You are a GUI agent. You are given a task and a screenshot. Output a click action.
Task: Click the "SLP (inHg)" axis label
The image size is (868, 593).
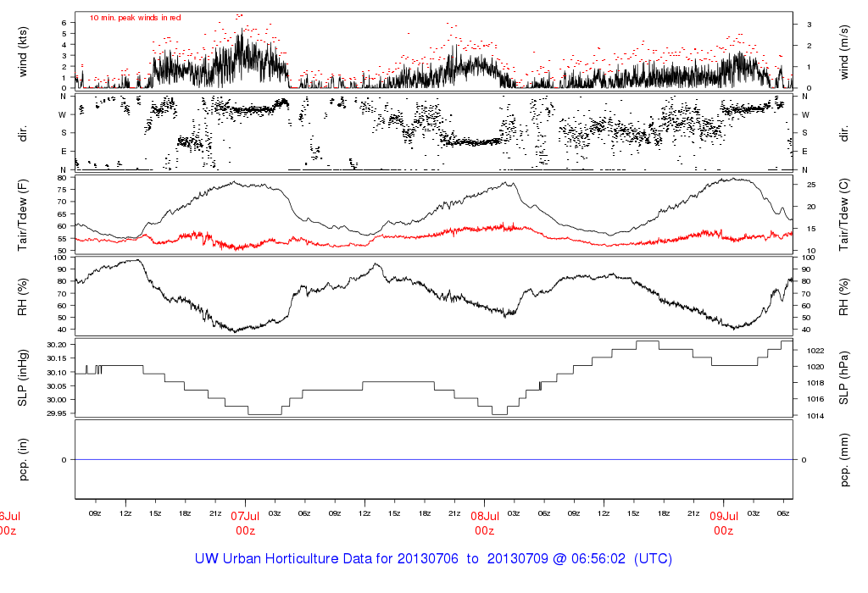23,378
